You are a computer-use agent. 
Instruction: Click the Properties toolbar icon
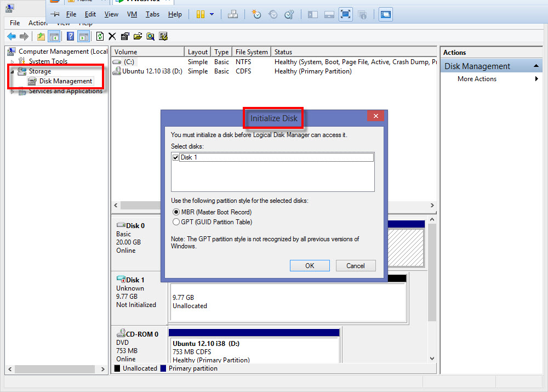tap(125, 36)
